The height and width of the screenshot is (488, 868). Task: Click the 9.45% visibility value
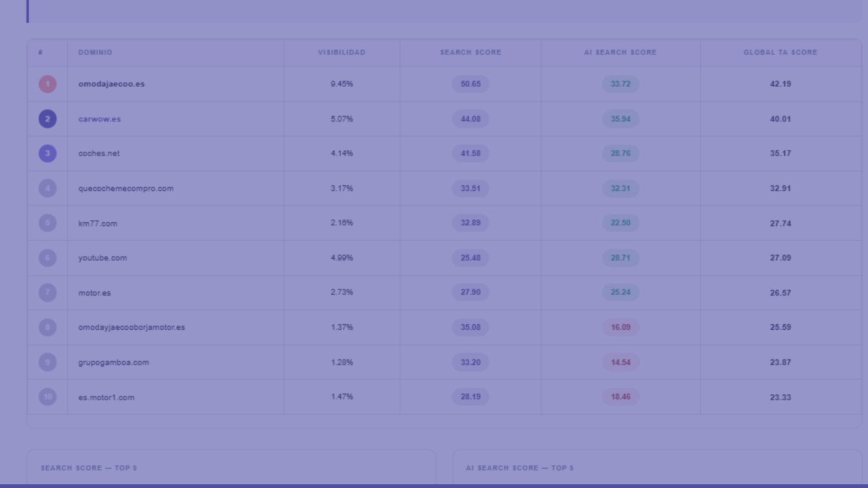click(342, 84)
